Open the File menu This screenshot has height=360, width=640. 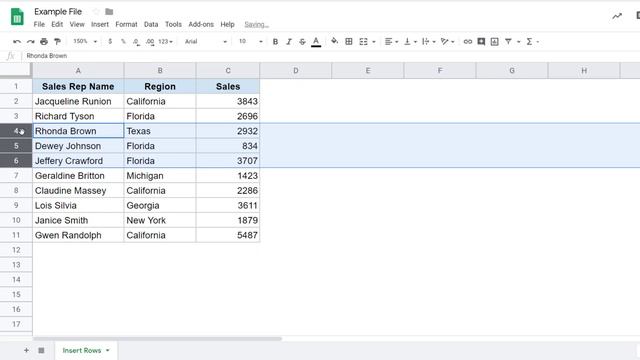point(39,24)
